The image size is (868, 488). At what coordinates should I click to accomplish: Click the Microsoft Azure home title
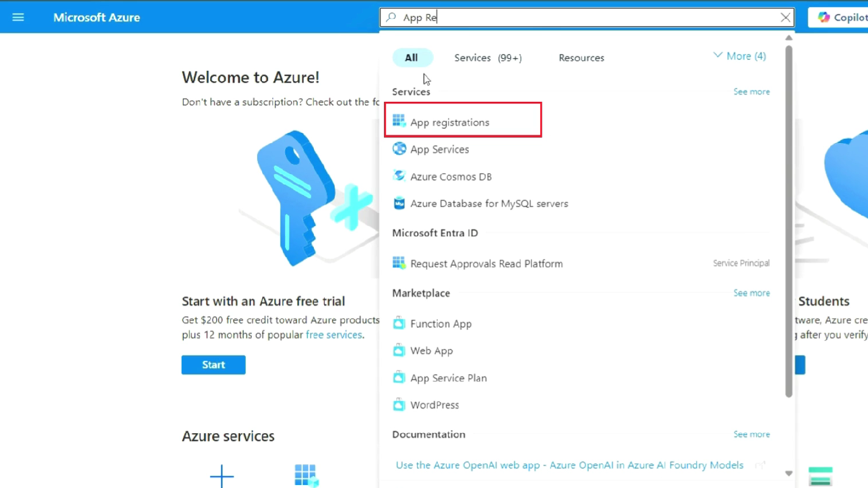click(x=96, y=18)
